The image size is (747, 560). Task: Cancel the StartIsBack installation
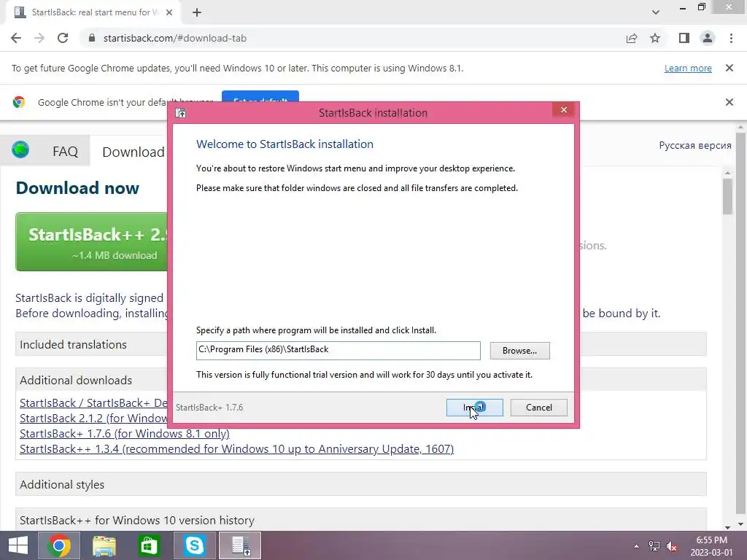(539, 408)
